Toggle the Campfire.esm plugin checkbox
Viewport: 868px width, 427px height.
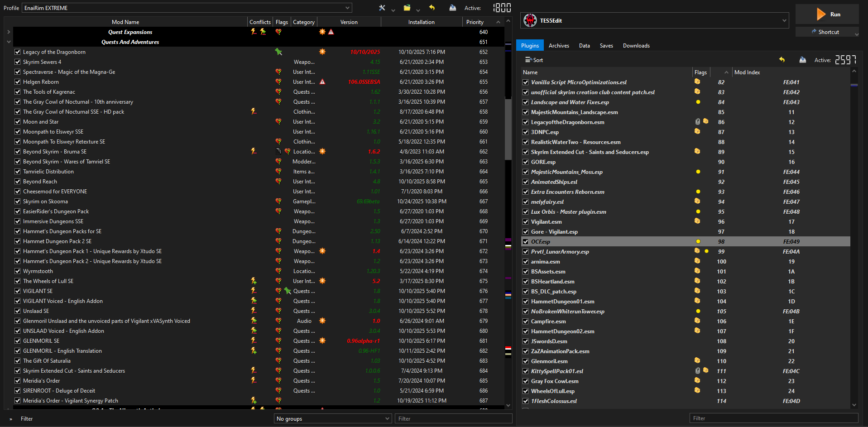[x=526, y=321]
